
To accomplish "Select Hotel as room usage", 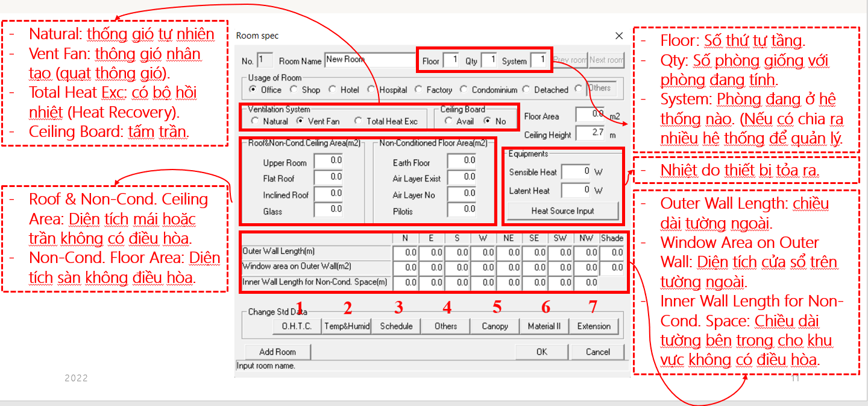I will pyautogui.click(x=332, y=89).
